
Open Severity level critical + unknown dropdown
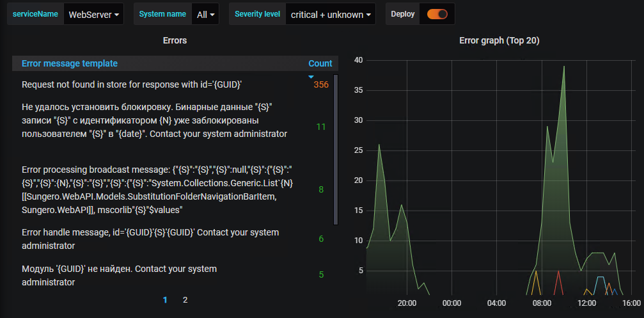click(x=331, y=14)
